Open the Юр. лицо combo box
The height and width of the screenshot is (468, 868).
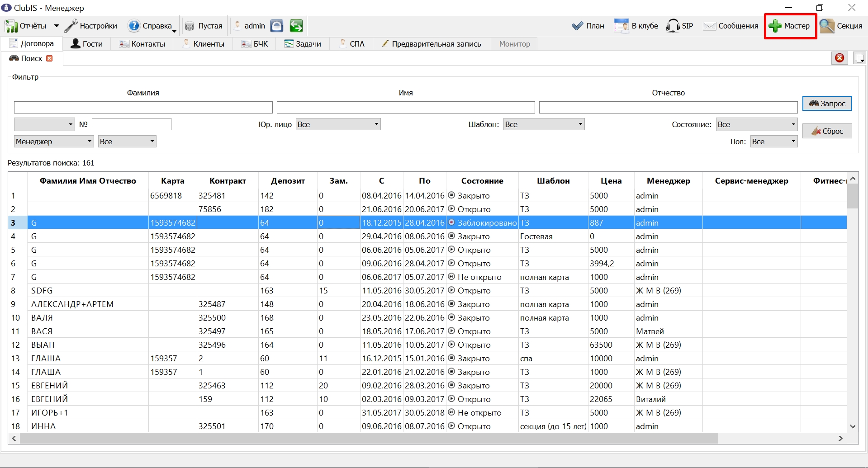point(338,124)
